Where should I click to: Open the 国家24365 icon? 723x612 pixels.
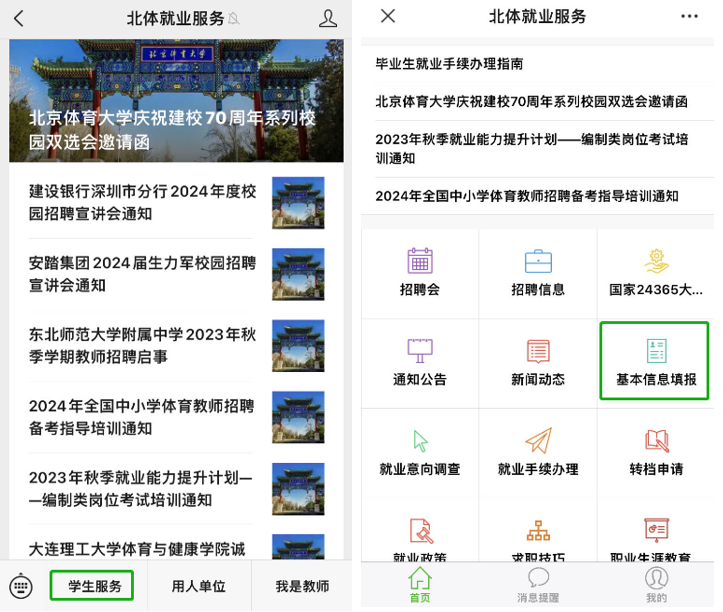[x=656, y=262]
